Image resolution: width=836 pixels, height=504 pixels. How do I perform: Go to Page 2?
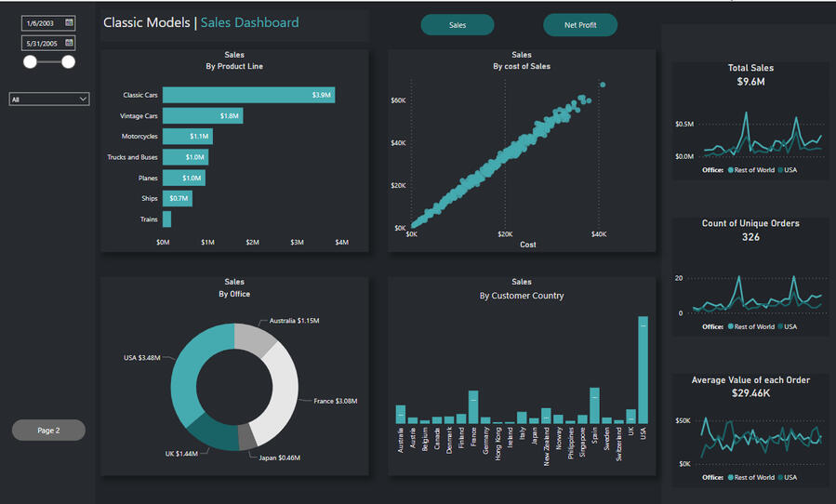pos(48,430)
